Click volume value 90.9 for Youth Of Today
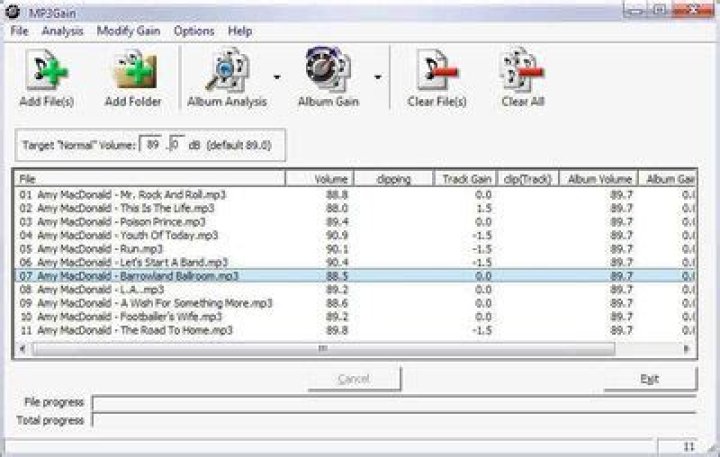720x457 pixels. point(337,235)
